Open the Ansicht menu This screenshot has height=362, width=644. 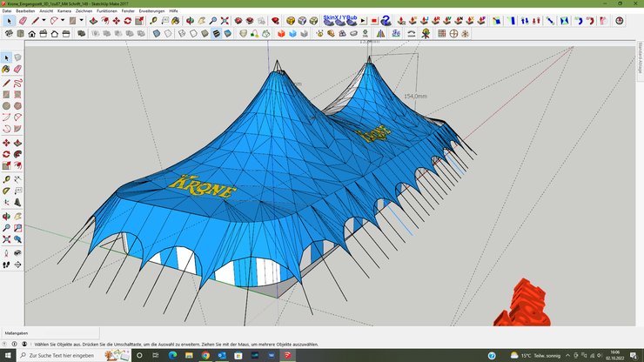46,11
